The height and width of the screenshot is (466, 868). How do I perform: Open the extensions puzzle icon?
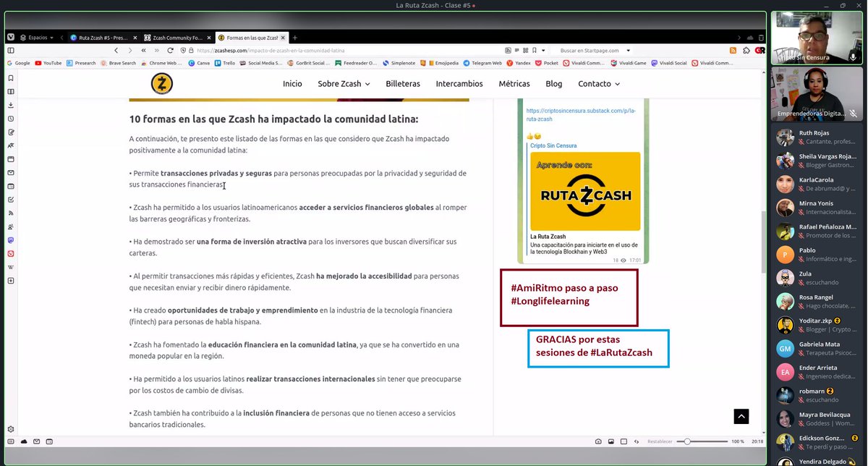pos(746,51)
